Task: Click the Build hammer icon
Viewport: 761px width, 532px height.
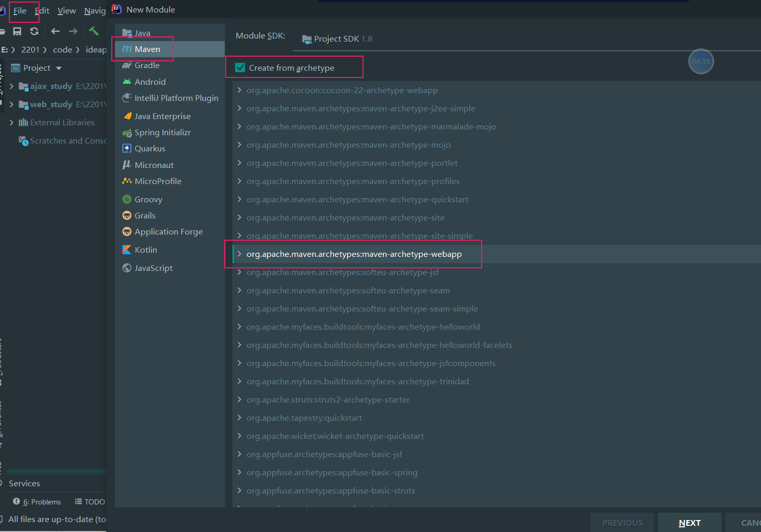Action: (x=94, y=31)
